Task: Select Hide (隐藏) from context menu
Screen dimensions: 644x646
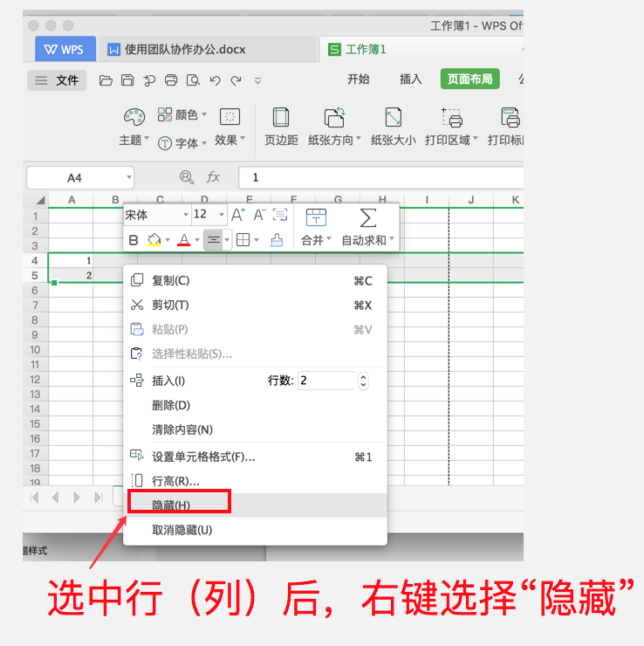Action: (171, 505)
